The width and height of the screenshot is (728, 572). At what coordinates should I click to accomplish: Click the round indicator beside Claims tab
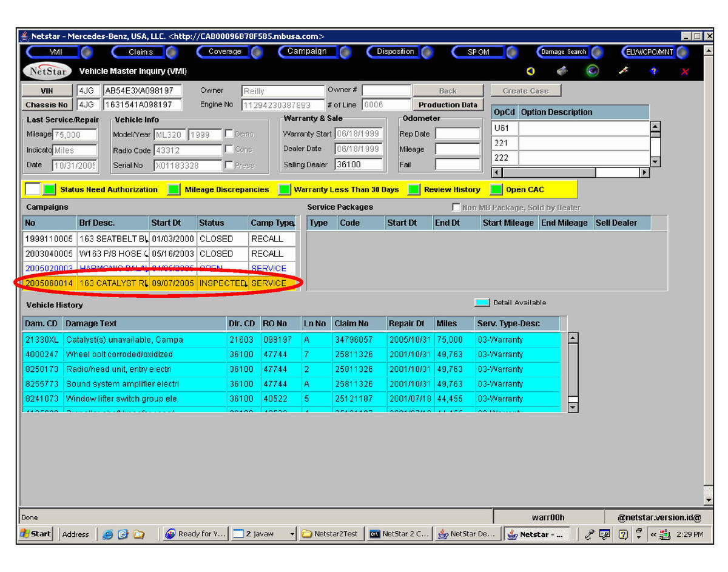tap(172, 52)
